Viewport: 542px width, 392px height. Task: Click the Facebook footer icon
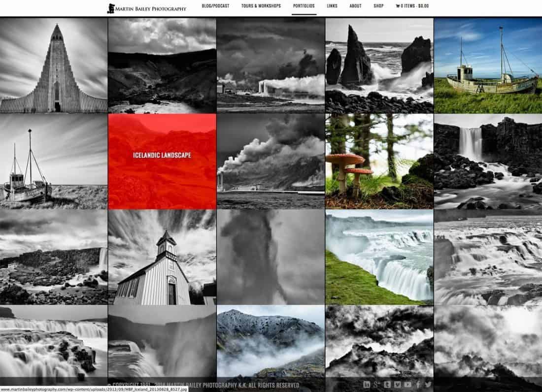pos(418,385)
